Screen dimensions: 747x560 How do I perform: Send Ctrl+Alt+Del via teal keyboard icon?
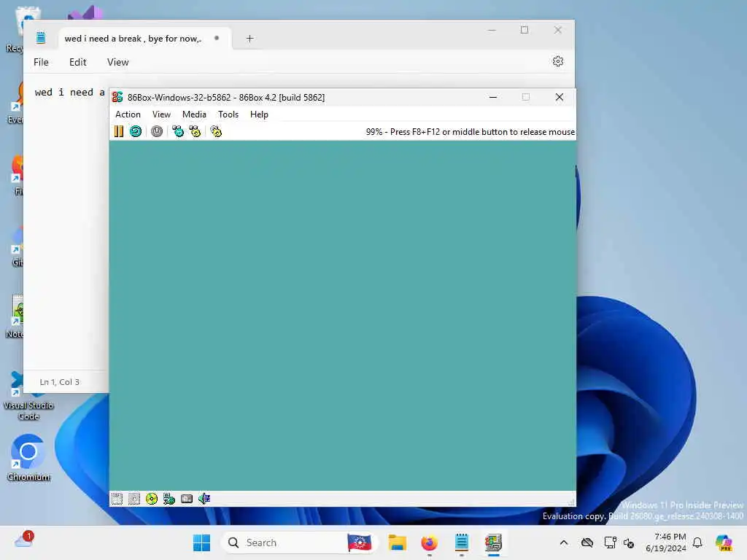click(178, 131)
